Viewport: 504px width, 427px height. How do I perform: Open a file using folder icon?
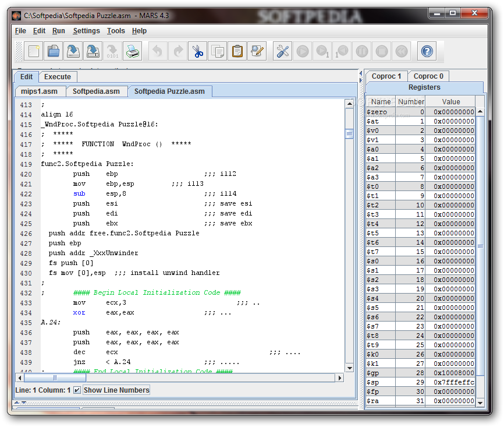pyautogui.click(x=54, y=51)
